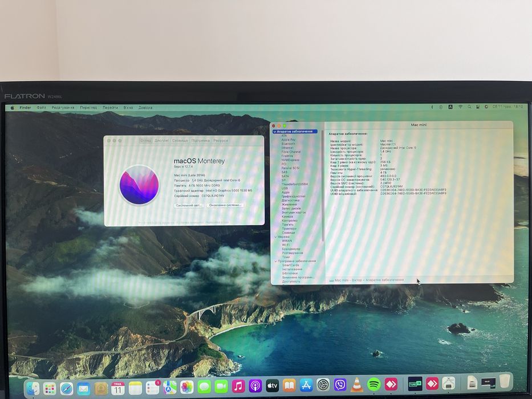Open the Wi-Fi status menu

(x=460, y=107)
